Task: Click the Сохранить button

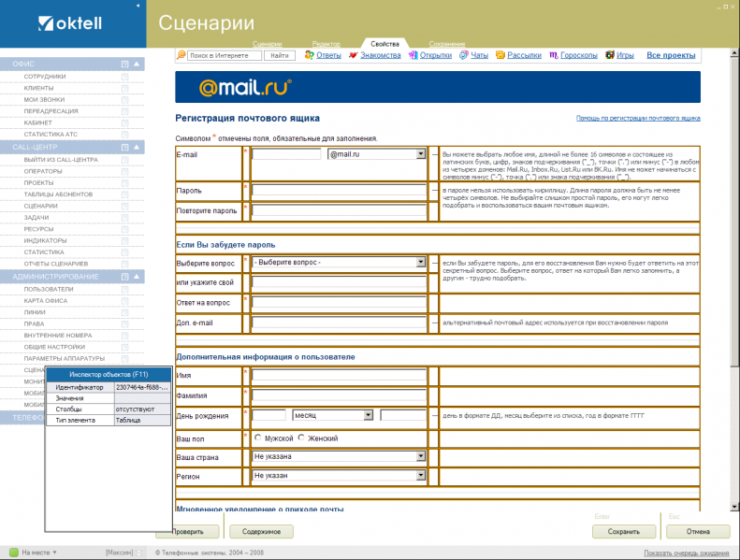Action: click(624, 532)
